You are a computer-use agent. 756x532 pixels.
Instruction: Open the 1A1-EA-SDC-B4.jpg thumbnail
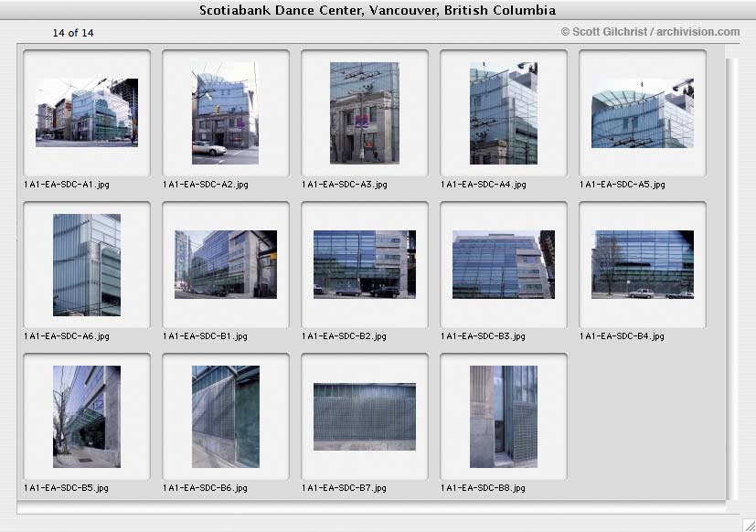643,264
